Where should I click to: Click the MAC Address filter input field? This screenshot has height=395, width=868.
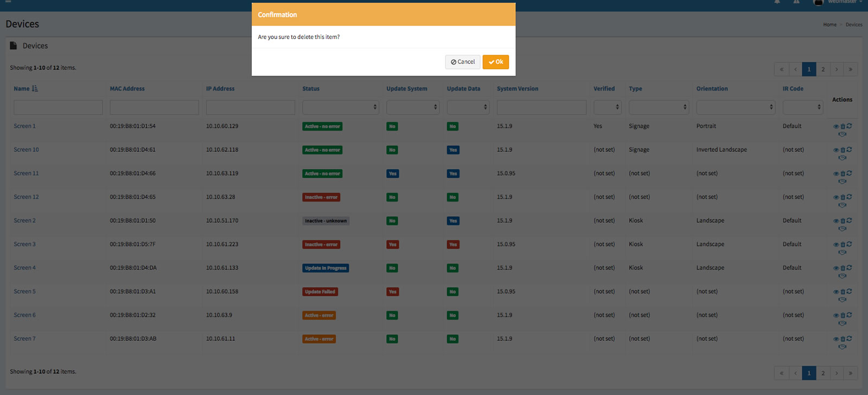[154, 107]
